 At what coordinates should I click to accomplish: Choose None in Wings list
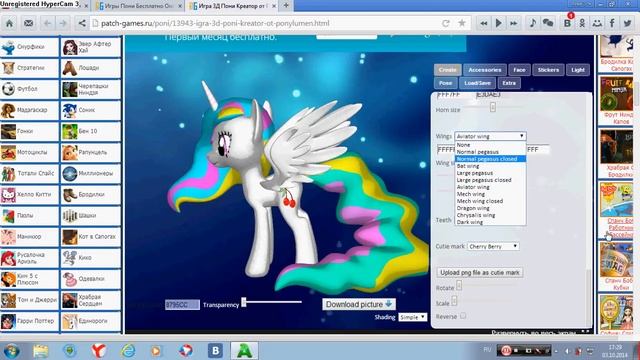pos(490,145)
